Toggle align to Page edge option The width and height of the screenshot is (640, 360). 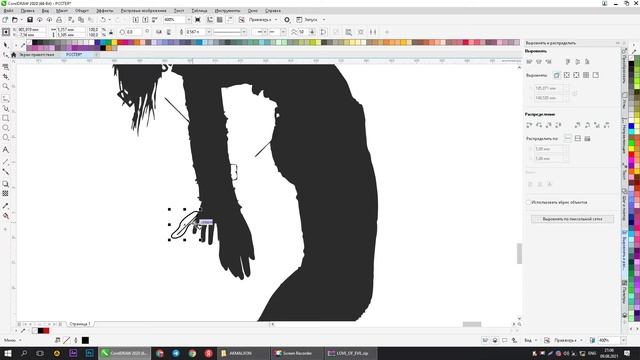pyautogui.click(x=567, y=75)
